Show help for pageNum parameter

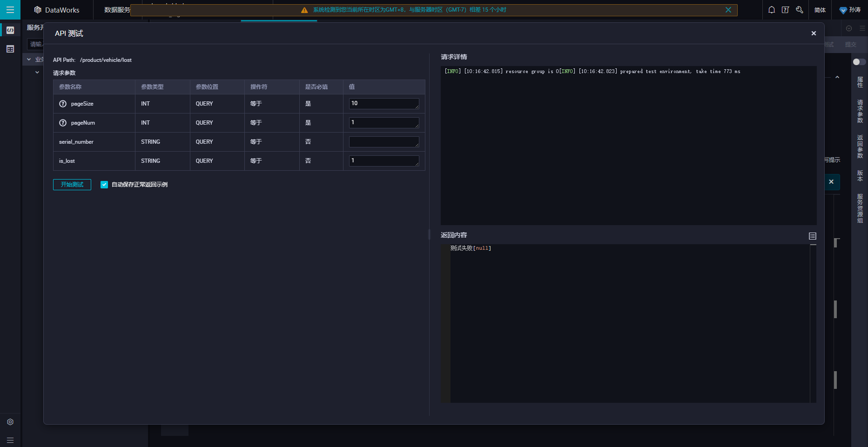coord(63,123)
